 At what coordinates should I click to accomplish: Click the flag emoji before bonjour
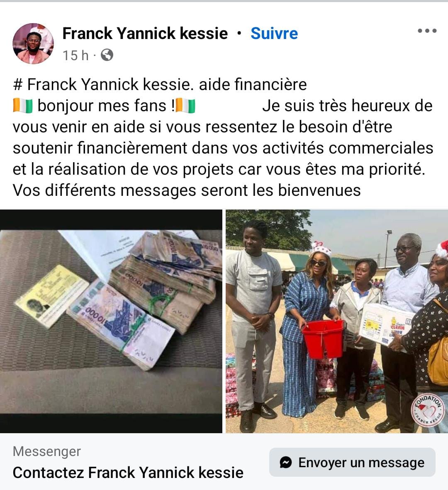22,106
